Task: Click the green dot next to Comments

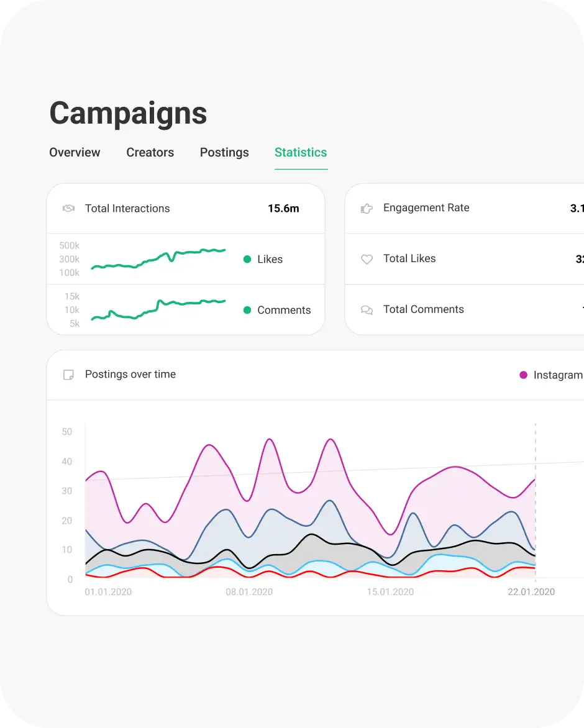Action: coord(247,309)
